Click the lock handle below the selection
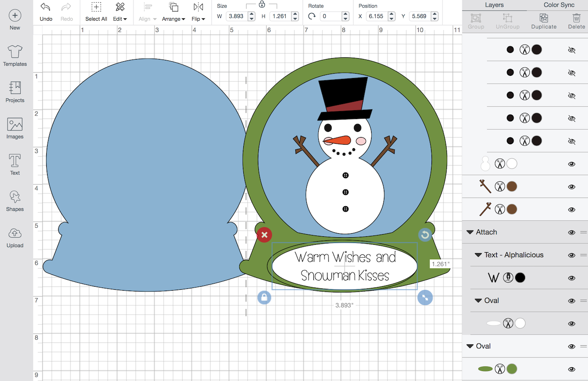The width and height of the screenshot is (588, 381). 264,298
